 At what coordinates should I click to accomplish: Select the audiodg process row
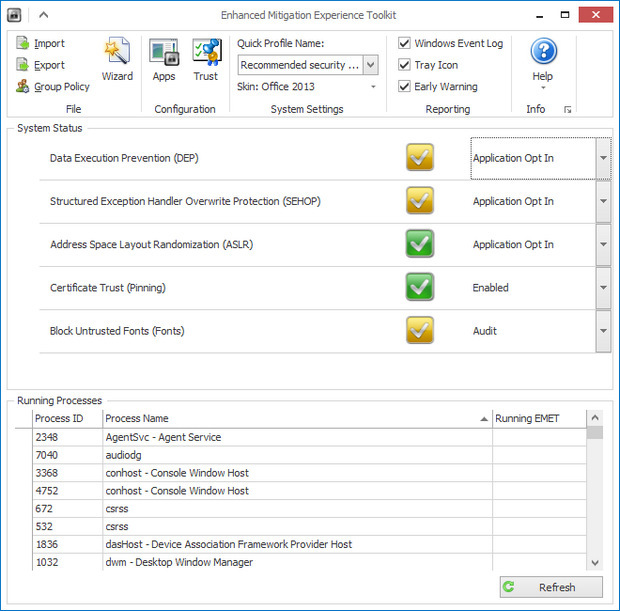point(309,455)
